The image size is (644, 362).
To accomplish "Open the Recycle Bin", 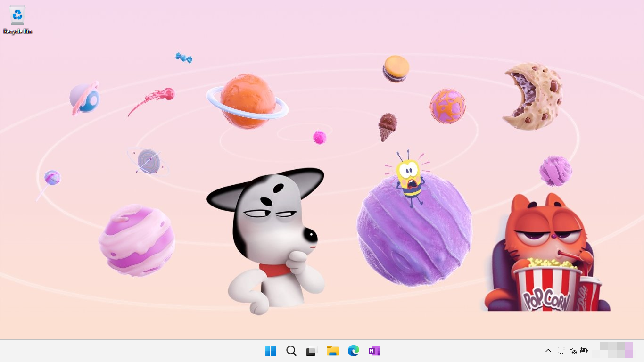I will tap(17, 15).
